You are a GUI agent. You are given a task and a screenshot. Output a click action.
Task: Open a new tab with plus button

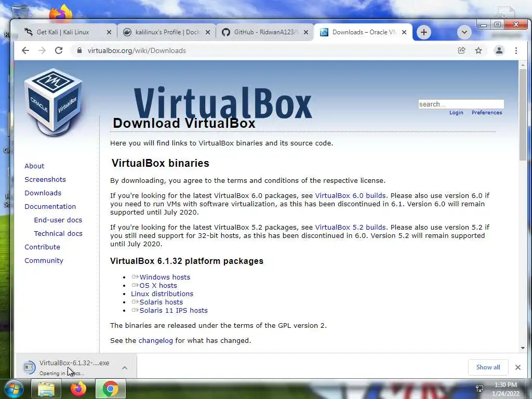coord(424,32)
